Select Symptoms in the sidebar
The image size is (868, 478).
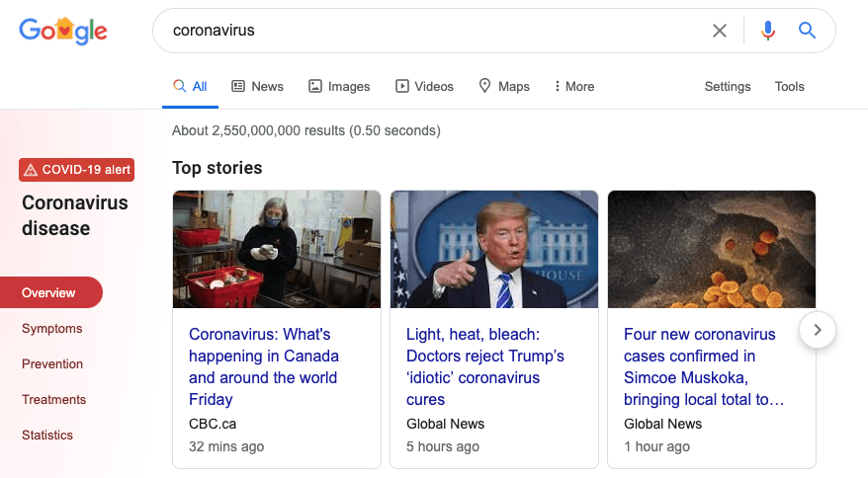(52, 328)
